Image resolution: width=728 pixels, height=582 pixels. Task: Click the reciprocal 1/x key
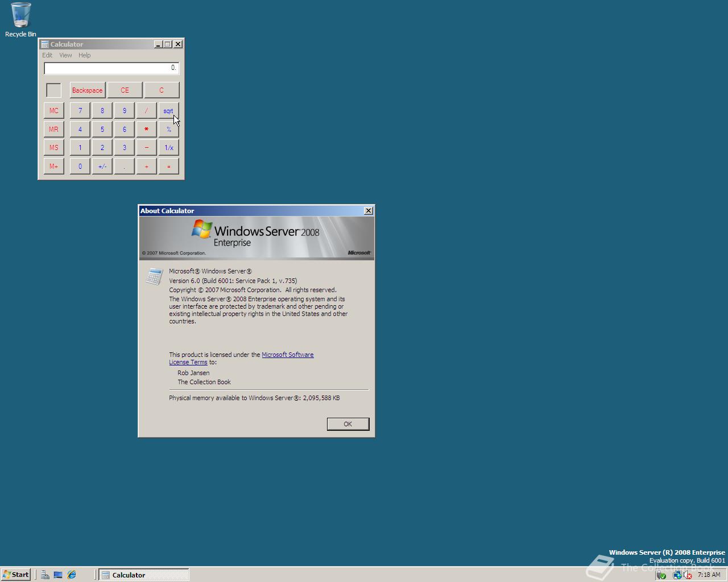[x=169, y=148]
